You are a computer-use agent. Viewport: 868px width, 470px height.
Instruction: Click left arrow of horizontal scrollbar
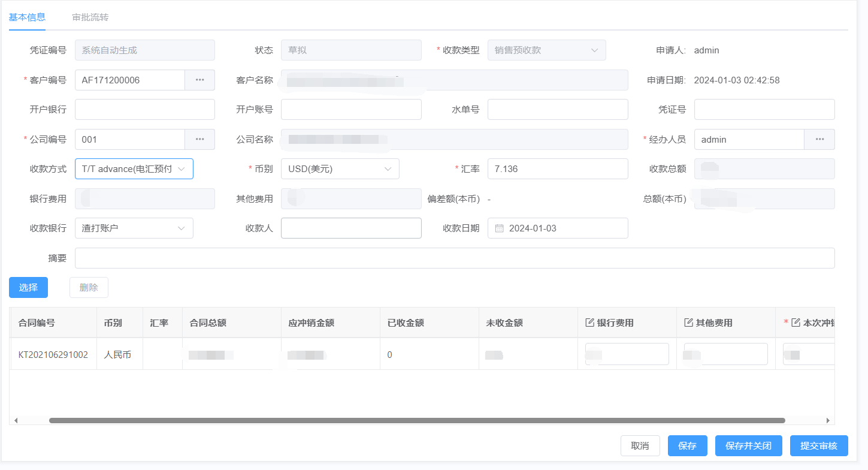point(16,421)
